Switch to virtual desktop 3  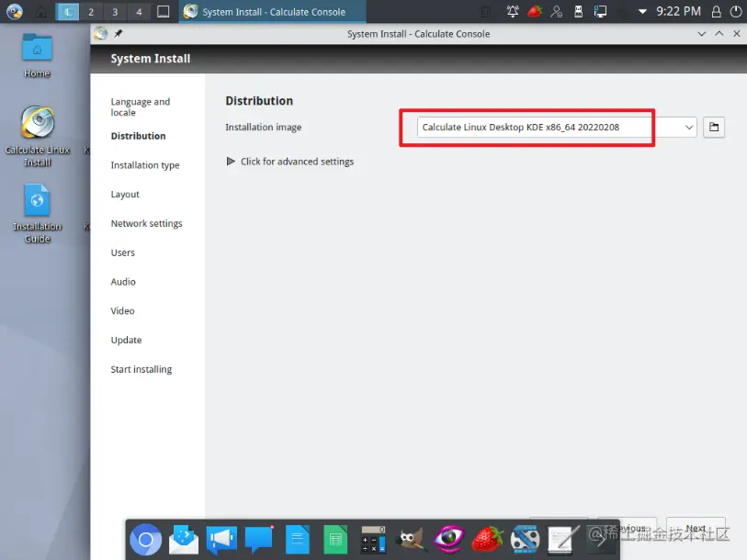(115, 12)
